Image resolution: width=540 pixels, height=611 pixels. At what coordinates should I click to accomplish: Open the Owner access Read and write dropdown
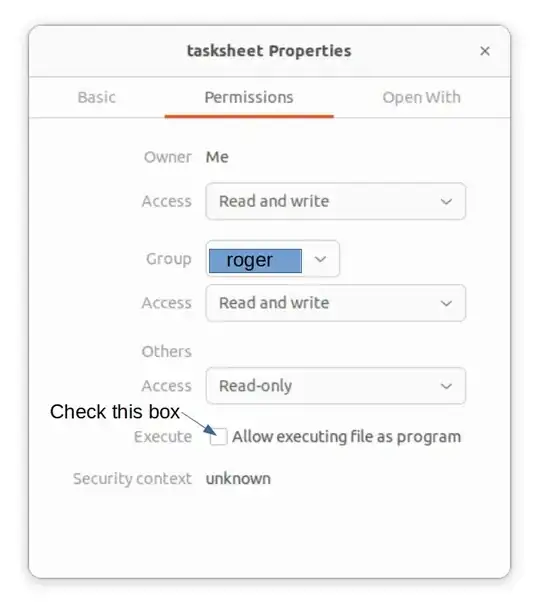335,201
